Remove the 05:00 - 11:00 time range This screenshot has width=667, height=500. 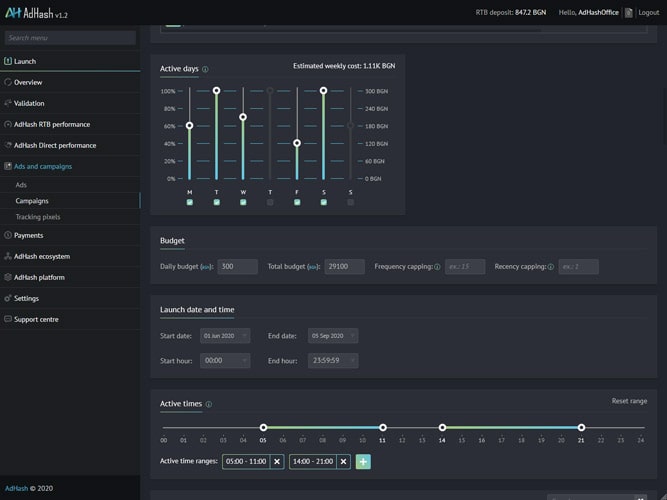tap(277, 462)
